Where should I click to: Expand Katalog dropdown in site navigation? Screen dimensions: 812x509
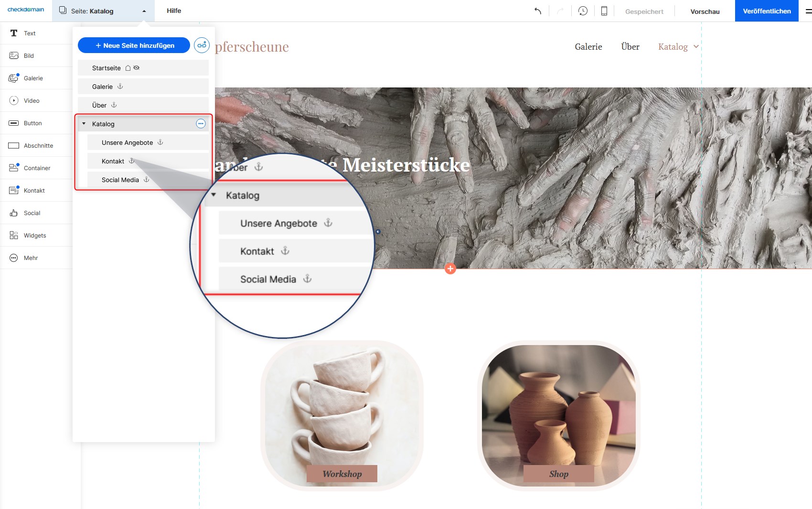pyautogui.click(x=696, y=47)
